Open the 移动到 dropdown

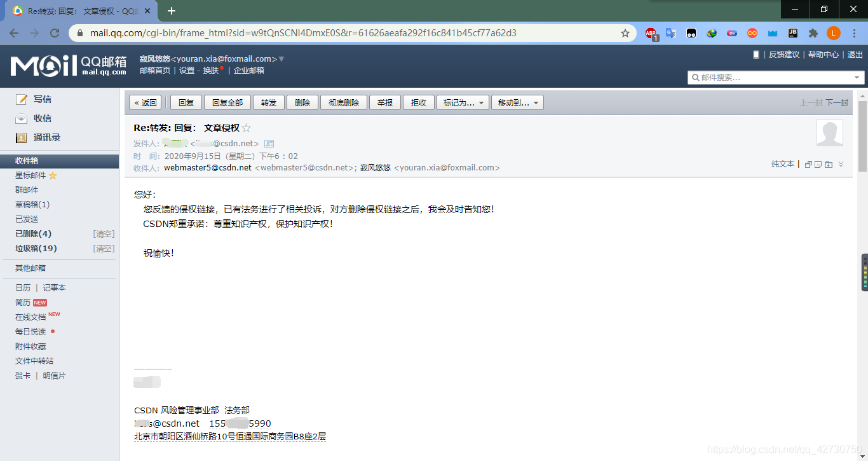(517, 103)
